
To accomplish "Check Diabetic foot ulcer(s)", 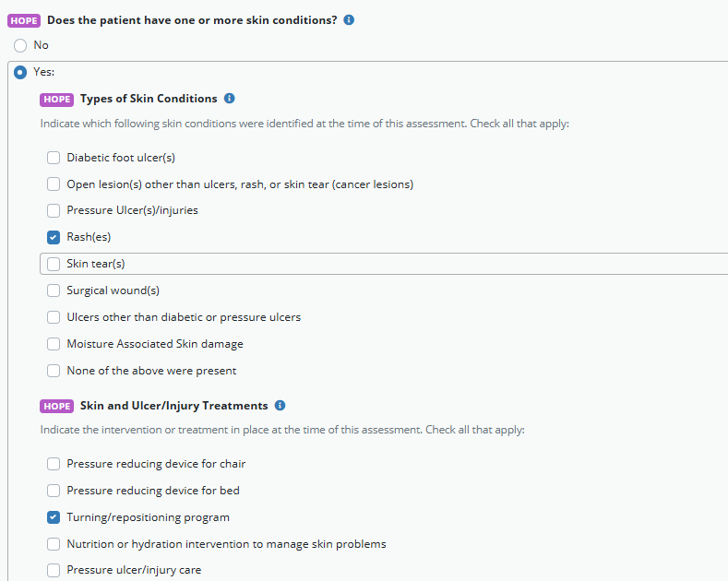I will [x=54, y=158].
